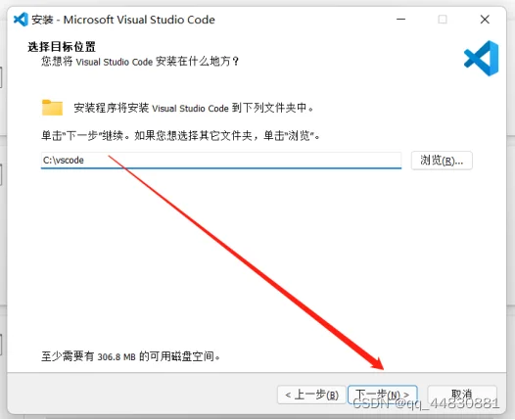Viewport: 515px width, 420px height.
Task: Click the 选择目标位置 heading
Action: (x=62, y=47)
